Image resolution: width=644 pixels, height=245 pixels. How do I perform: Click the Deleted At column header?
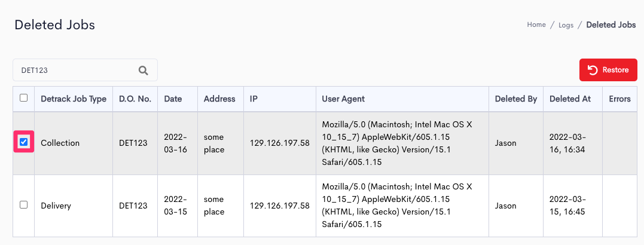(x=570, y=99)
